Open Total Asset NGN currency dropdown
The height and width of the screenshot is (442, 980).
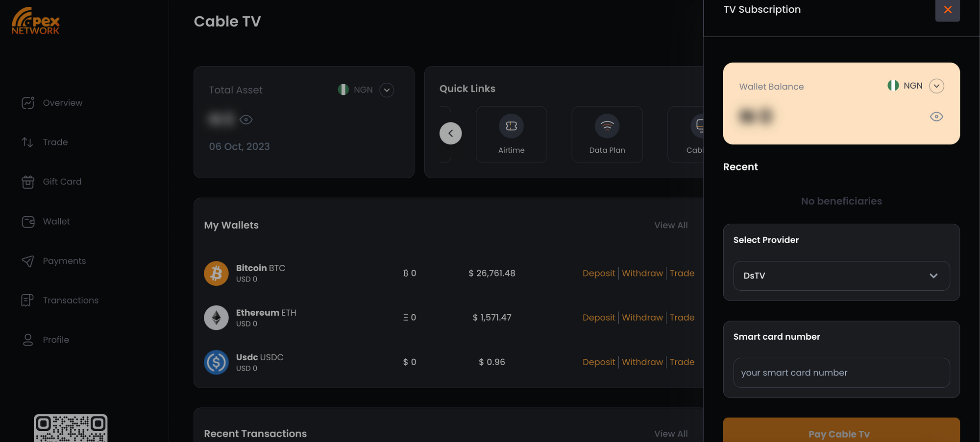[x=387, y=90]
